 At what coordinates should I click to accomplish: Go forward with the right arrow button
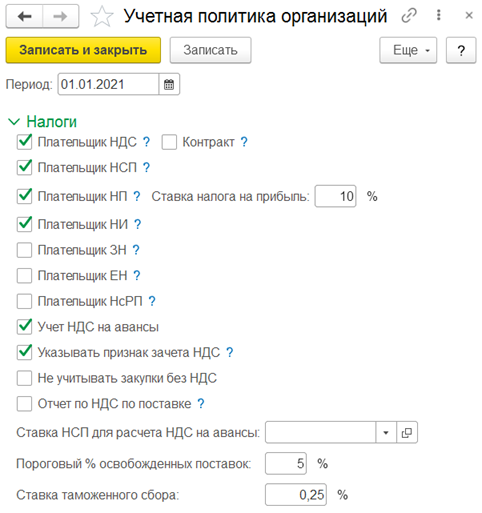(x=61, y=16)
